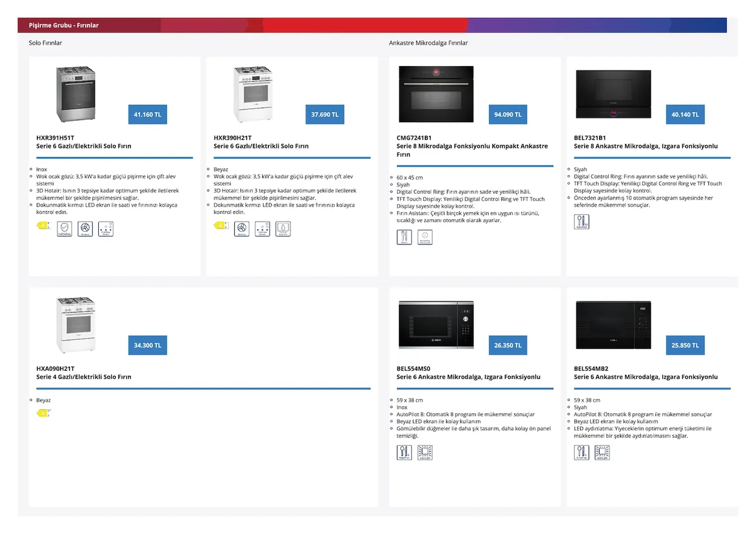The image size is (756, 534).
Task: Click the energy label badge under HXR391H51T
Action: (x=43, y=225)
